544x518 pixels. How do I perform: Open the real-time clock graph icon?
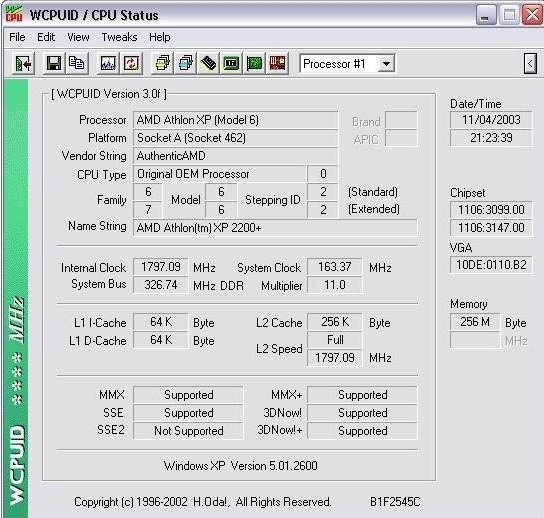point(108,63)
